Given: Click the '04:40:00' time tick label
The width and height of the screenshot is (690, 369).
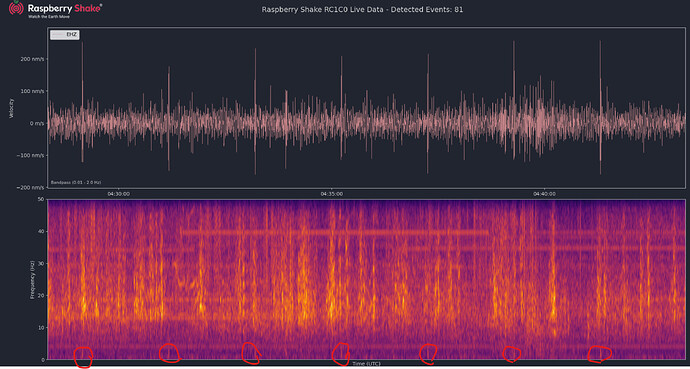Looking at the screenshot, I should coord(545,194).
